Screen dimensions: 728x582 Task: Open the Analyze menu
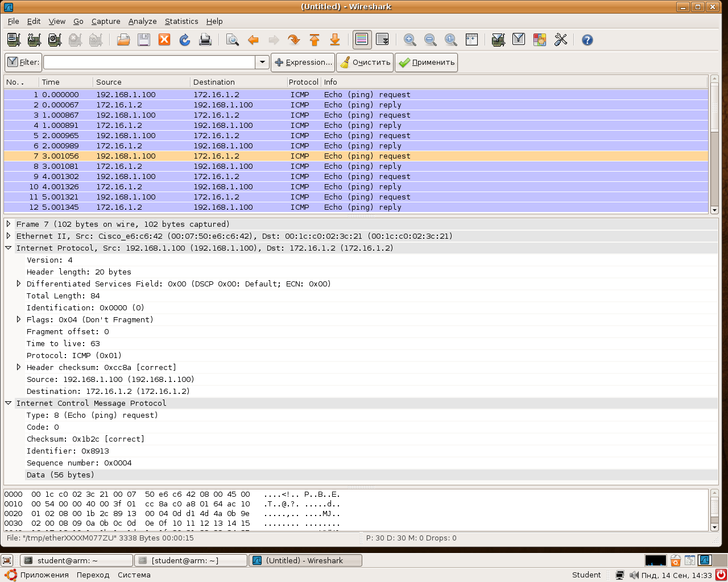click(142, 21)
